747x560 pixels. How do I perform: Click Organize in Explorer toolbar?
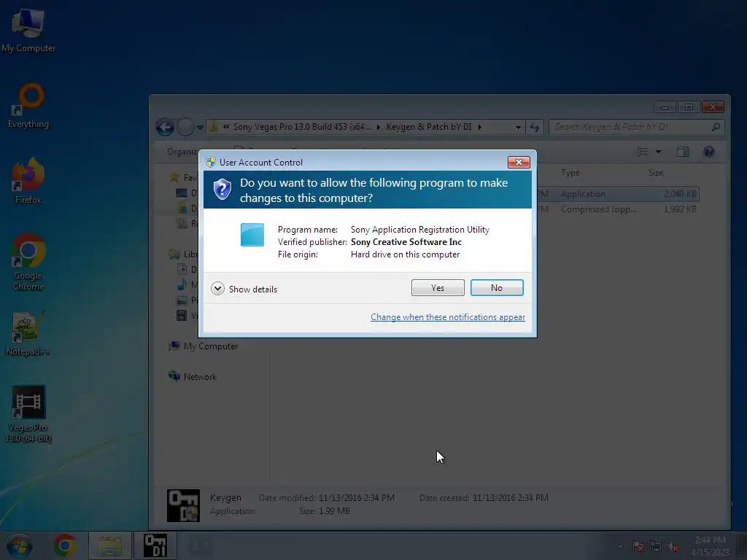[x=183, y=152]
